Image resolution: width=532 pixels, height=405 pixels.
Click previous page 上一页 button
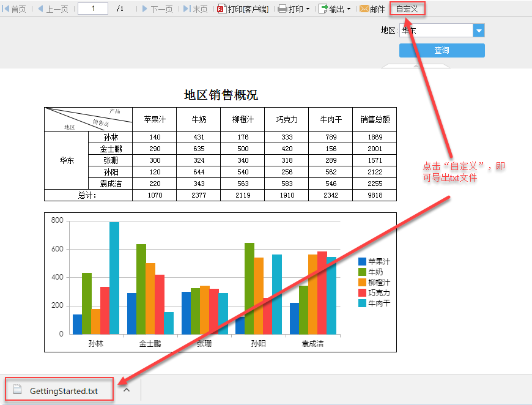[53, 9]
